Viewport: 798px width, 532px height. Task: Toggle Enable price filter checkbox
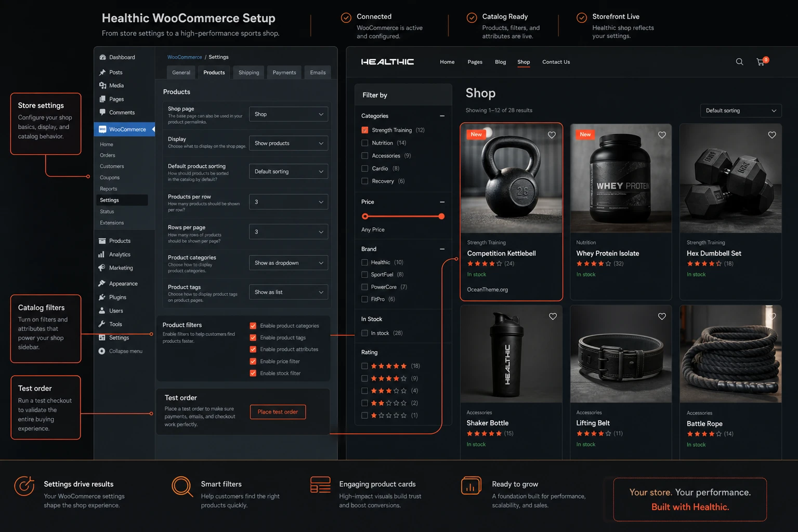[253, 361]
